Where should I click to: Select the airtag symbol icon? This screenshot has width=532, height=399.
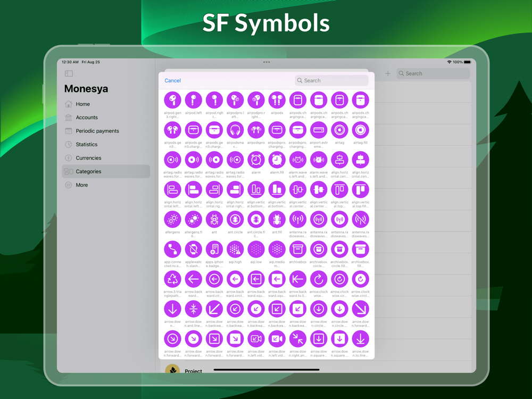coord(339,130)
